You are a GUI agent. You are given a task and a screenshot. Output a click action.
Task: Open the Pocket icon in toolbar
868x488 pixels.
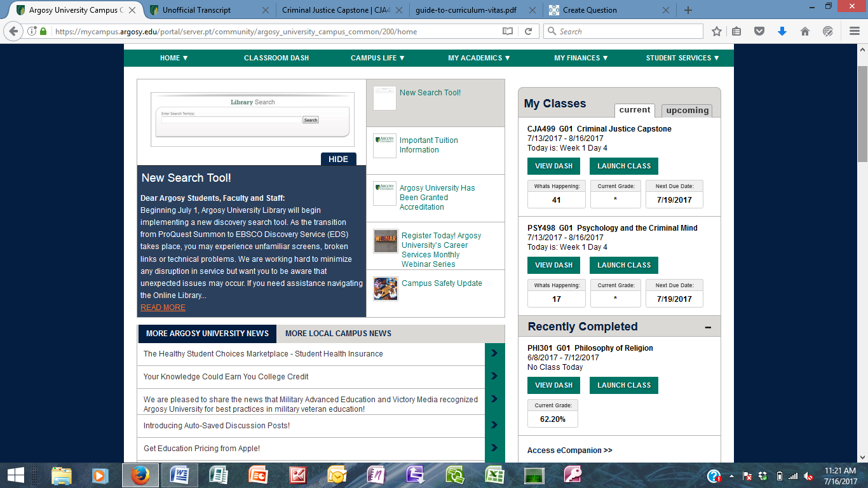coord(759,31)
